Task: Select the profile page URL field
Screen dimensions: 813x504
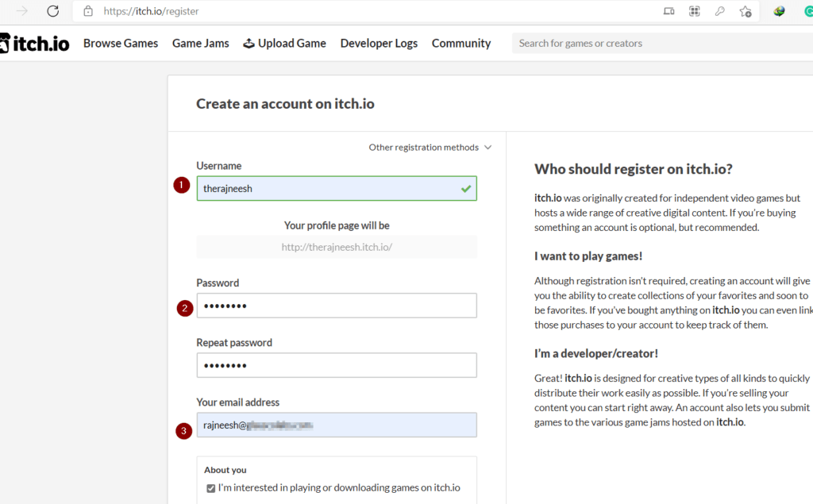Action: tap(337, 247)
